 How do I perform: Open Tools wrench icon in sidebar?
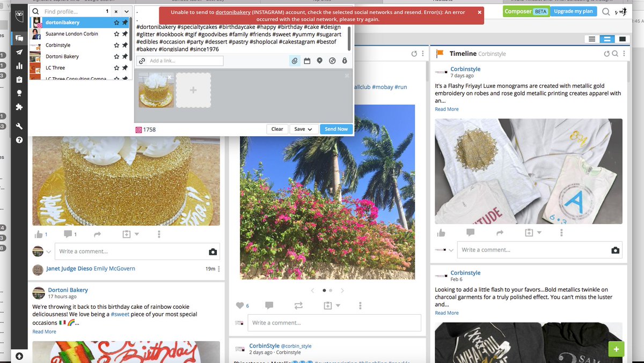pyautogui.click(x=19, y=126)
